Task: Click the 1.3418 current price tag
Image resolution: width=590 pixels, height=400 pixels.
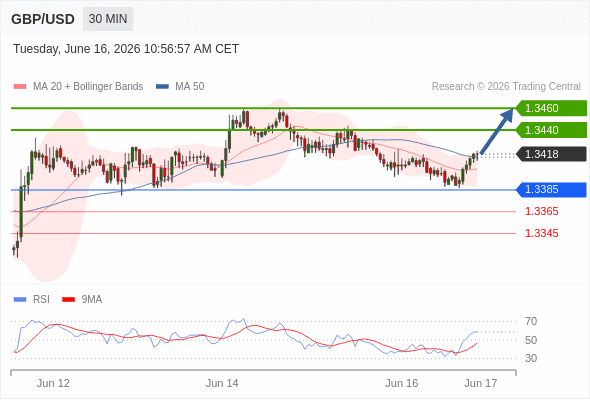Action: pyautogui.click(x=551, y=154)
